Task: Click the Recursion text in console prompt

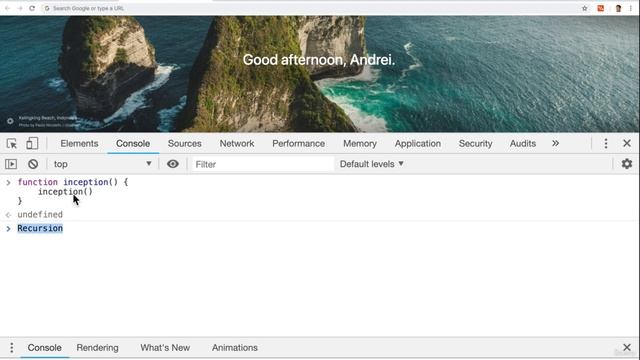Action: tap(40, 229)
